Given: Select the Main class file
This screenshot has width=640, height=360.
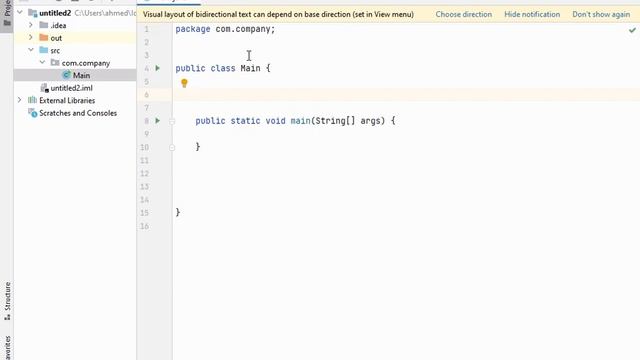Looking at the screenshot, I should pos(75,75).
